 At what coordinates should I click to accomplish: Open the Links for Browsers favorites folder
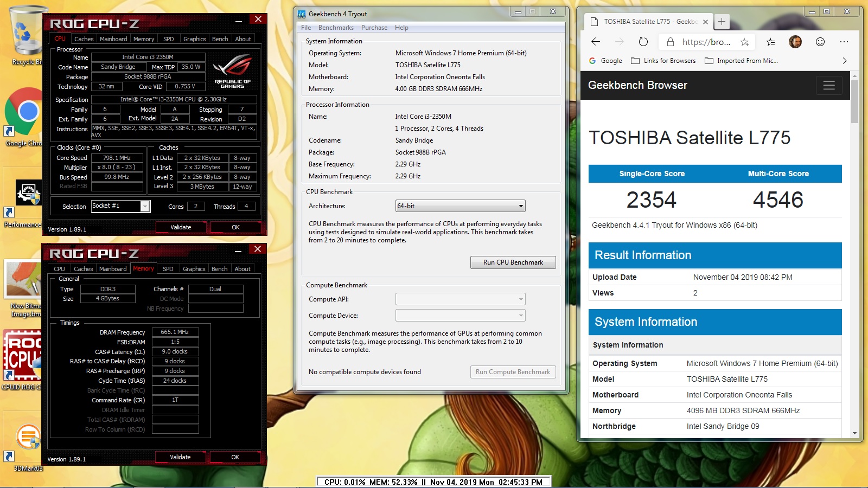(663, 61)
